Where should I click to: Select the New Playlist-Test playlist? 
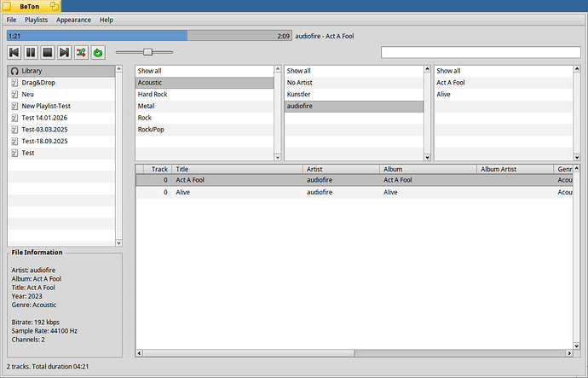click(x=52, y=106)
